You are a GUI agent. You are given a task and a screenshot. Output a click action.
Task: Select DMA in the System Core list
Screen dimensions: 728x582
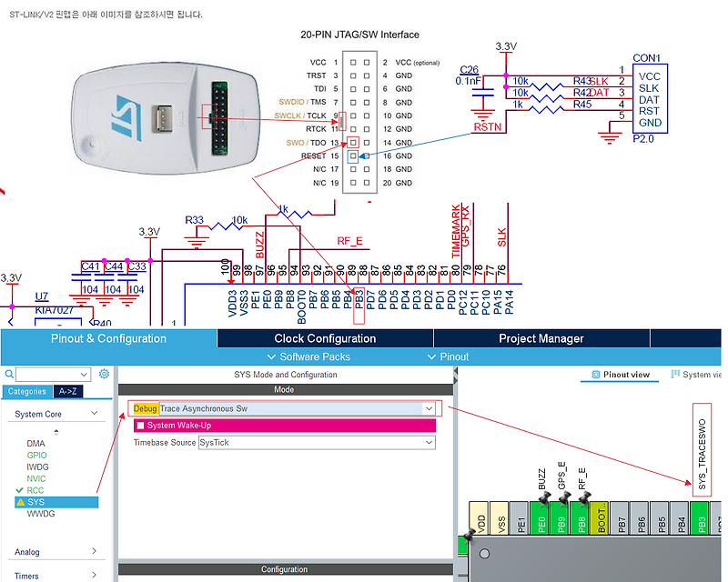coord(35,444)
